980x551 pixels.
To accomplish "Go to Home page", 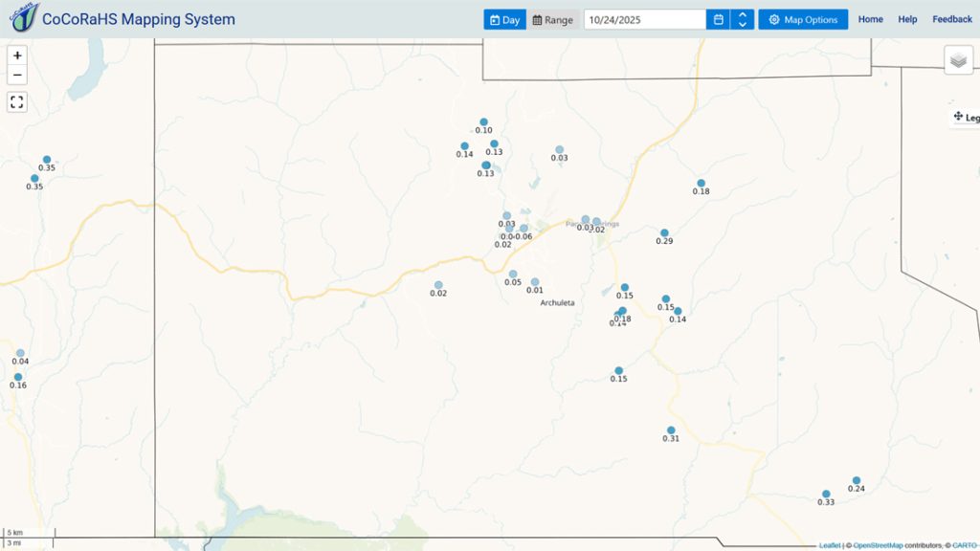I will 870,19.
